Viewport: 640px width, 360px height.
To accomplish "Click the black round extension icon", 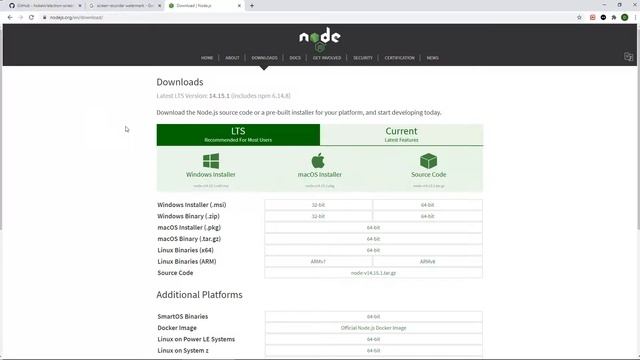I will (603, 18).
